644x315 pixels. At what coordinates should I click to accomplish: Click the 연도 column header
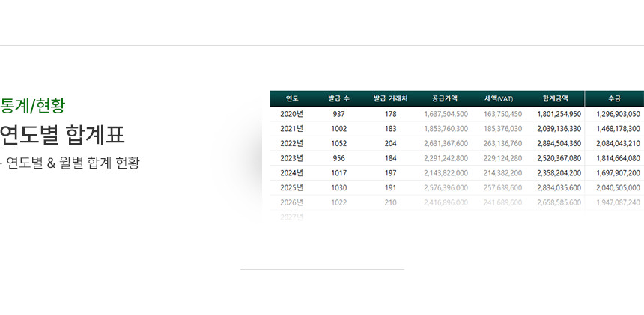292,98
